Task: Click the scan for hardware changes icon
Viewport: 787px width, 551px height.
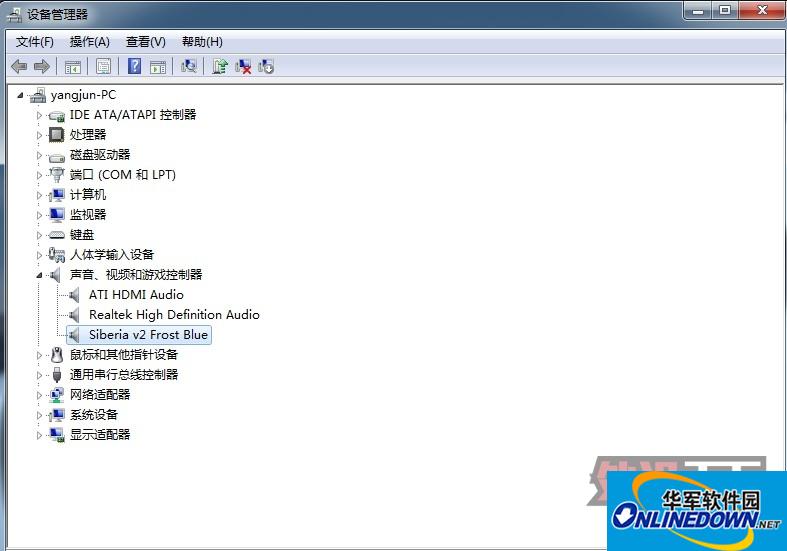Action: coord(189,66)
